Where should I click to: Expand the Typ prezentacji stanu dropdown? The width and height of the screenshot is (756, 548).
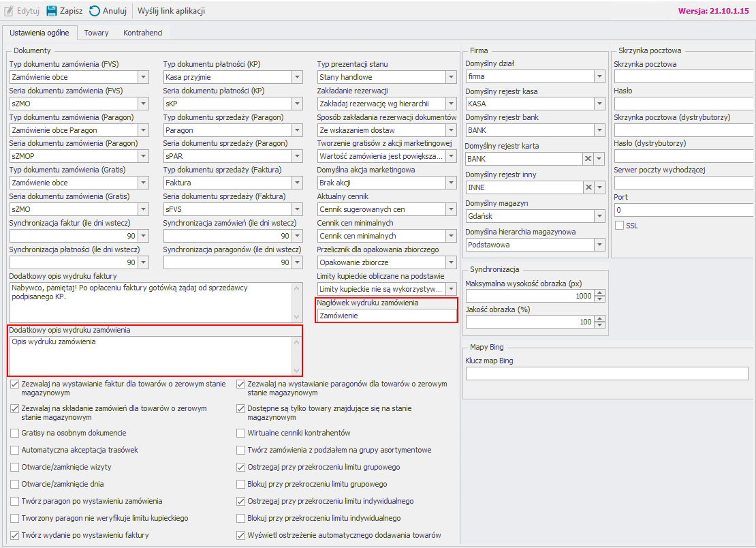(450, 77)
